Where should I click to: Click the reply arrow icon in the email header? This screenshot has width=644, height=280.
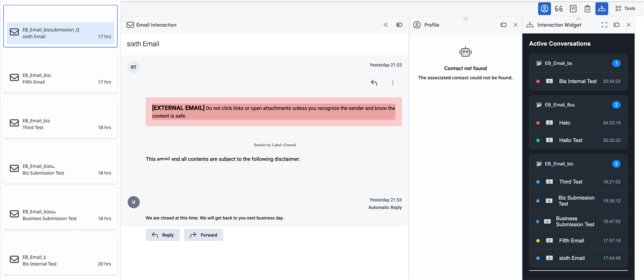click(374, 83)
